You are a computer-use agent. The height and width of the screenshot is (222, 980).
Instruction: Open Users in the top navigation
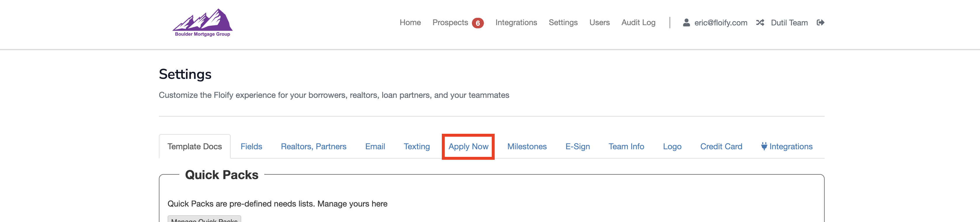click(599, 23)
